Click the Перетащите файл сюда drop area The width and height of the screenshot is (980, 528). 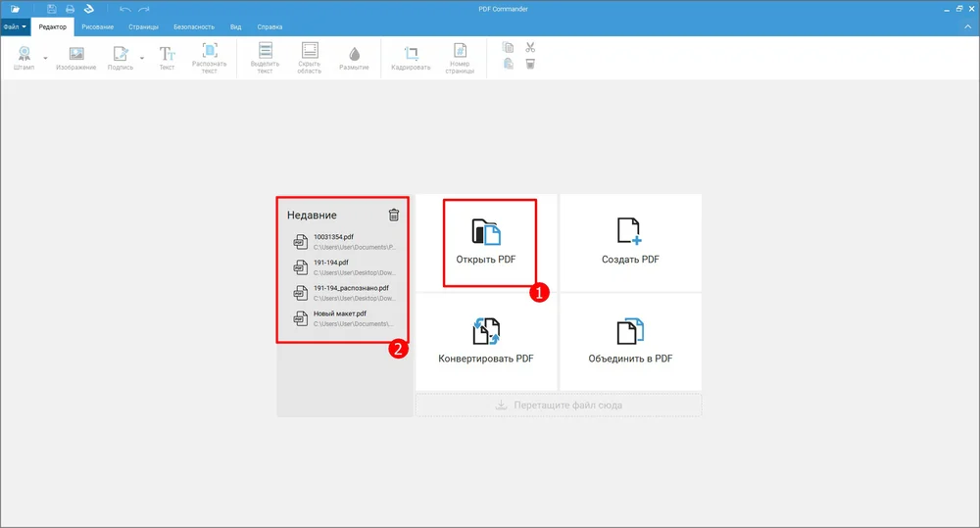[559, 405]
